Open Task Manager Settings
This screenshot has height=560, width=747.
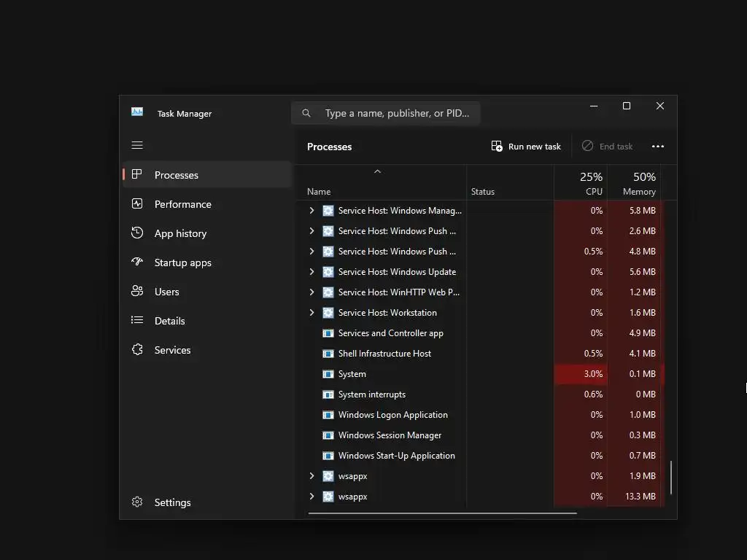(x=207, y=502)
